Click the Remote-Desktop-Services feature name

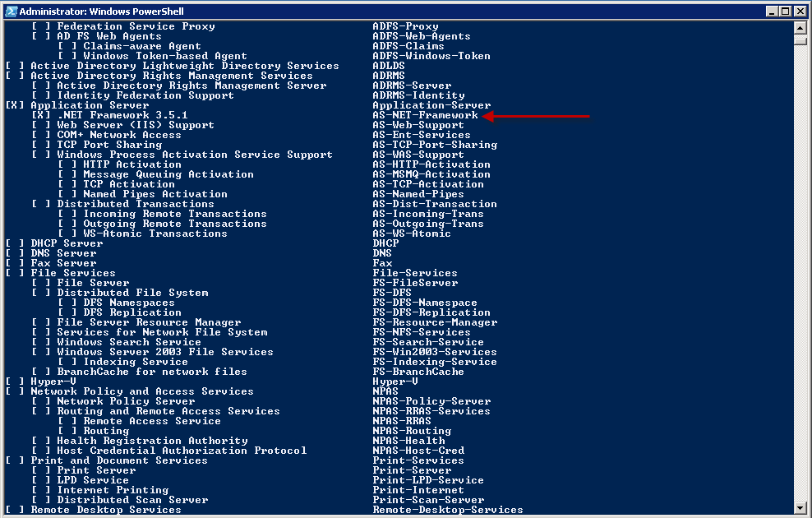coord(448,510)
